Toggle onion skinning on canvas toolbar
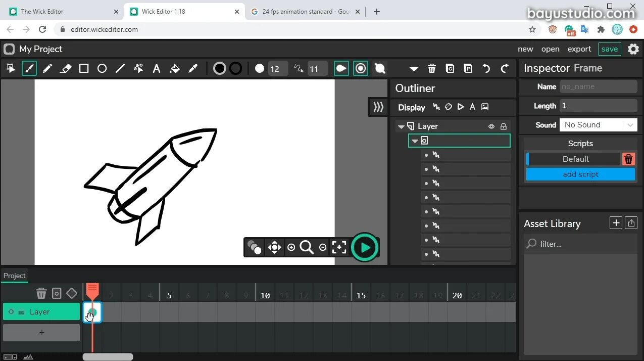Image resolution: width=644 pixels, height=361 pixels. [255, 247]
